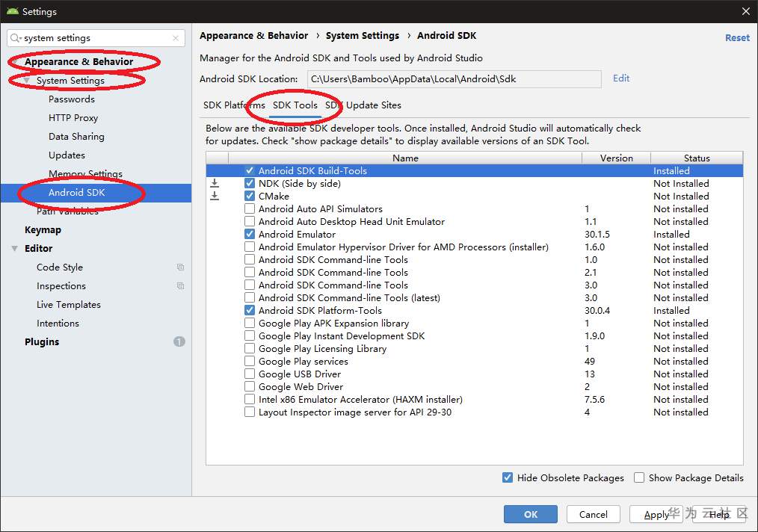Switch to SDK Platforms tab
The height and width of the screenshot is (532, 758).
pos(234,105)
